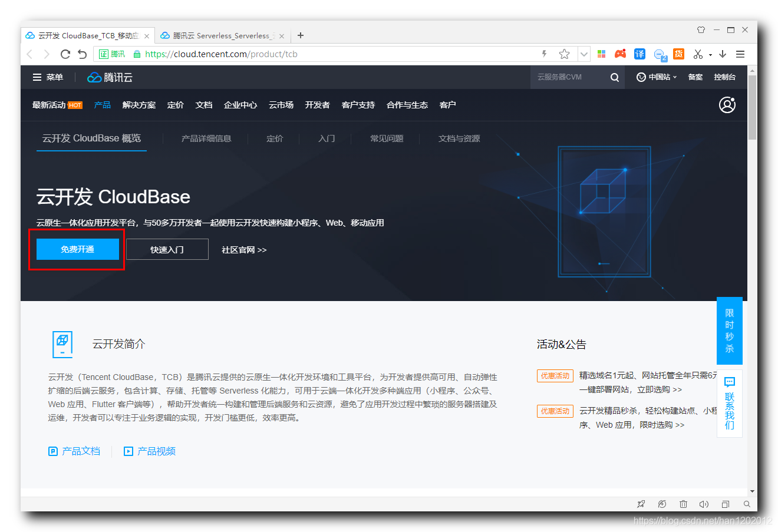
Task: Open the 产品文档 link
Action: coord(74,451)
